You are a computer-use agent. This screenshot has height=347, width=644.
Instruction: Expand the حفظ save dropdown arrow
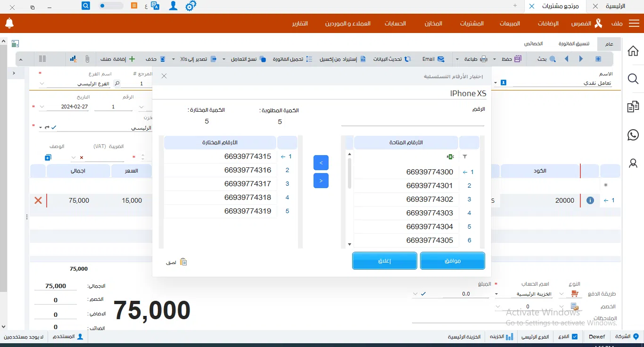(x=495, y=59)
